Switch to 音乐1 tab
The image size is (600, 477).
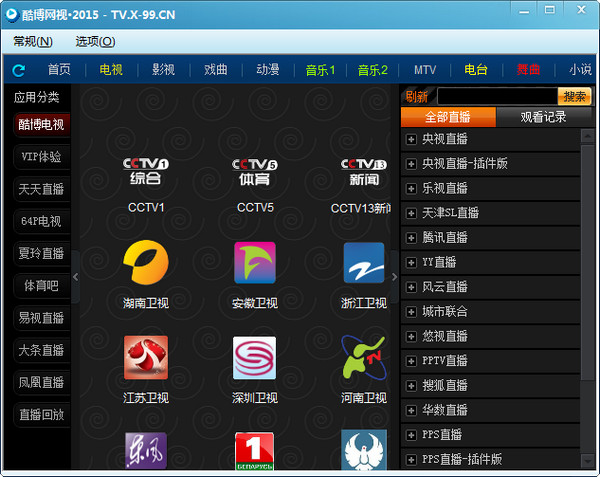(x=320, y=70)
